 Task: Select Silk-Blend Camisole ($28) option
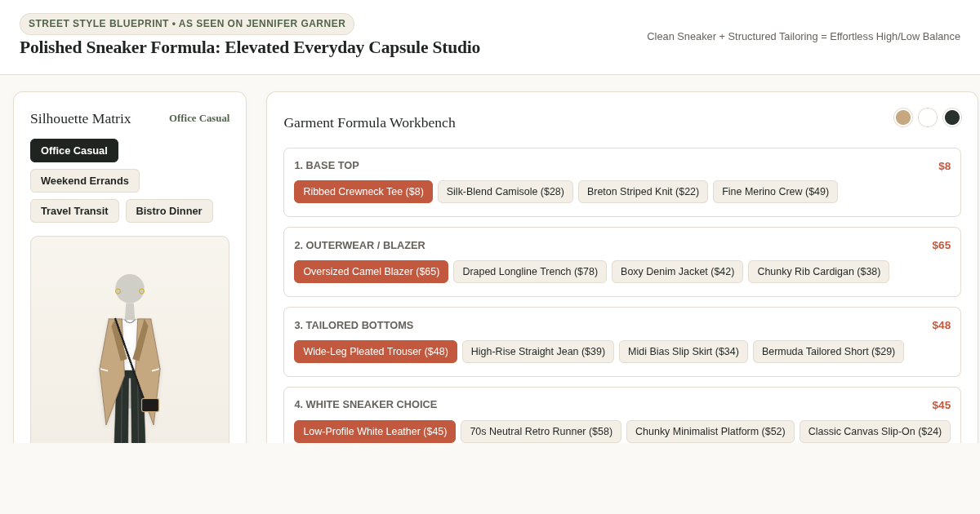pyautogui.click(x=506, y=192)
